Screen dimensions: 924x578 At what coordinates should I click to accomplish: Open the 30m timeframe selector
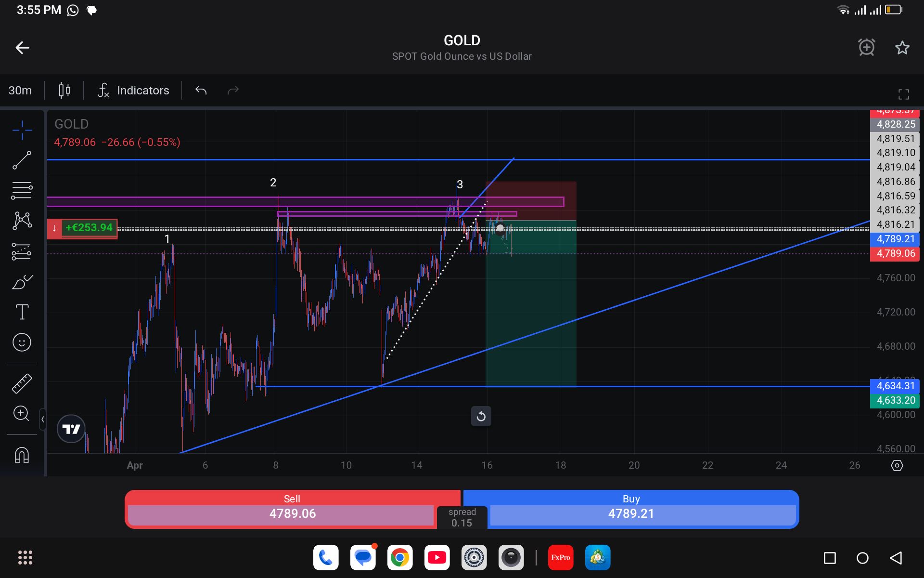pos(20,91)
